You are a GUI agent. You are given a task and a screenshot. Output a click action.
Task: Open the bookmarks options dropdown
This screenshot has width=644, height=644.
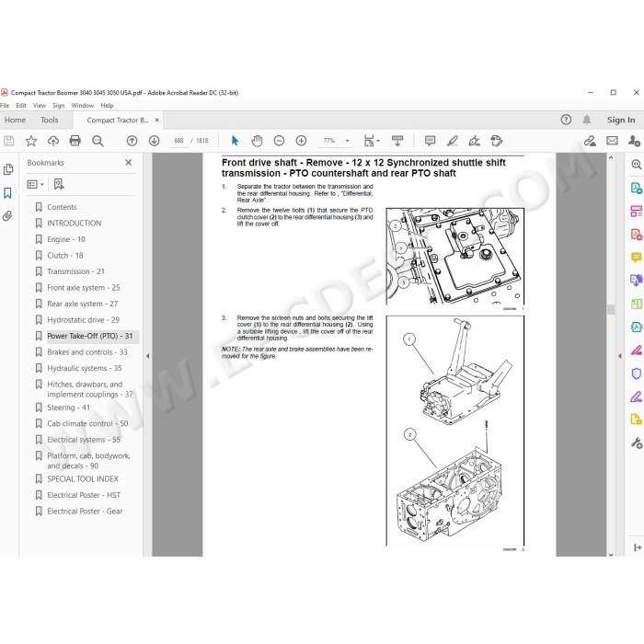coord(35,184)
